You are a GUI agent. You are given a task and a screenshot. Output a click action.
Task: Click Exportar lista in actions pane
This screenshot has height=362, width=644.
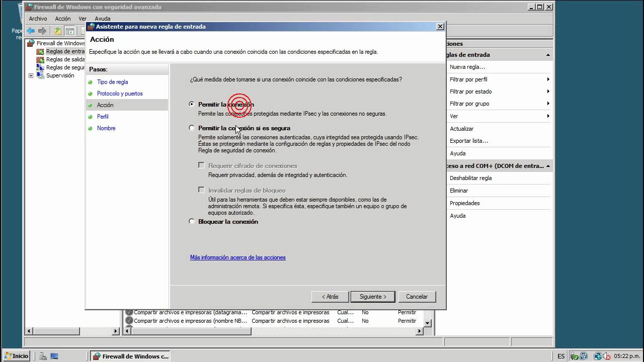468,141
